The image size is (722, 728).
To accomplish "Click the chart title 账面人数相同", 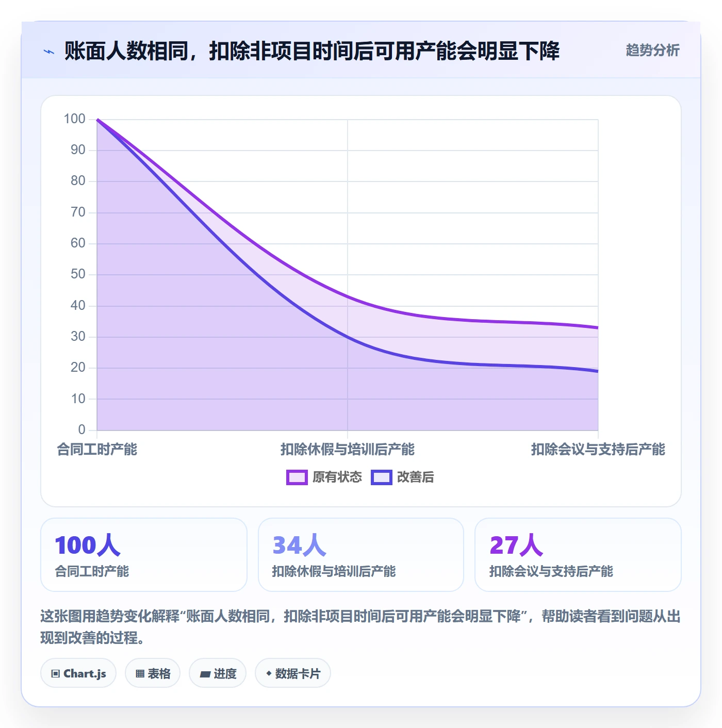I will (x=312, y=51).
